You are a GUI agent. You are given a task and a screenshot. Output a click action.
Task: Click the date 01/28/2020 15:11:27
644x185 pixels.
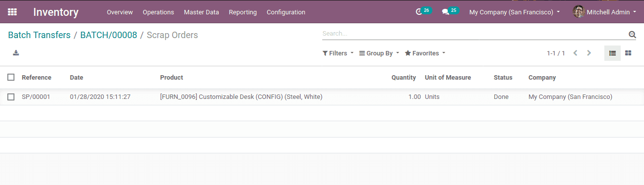(x=100, y=97)
